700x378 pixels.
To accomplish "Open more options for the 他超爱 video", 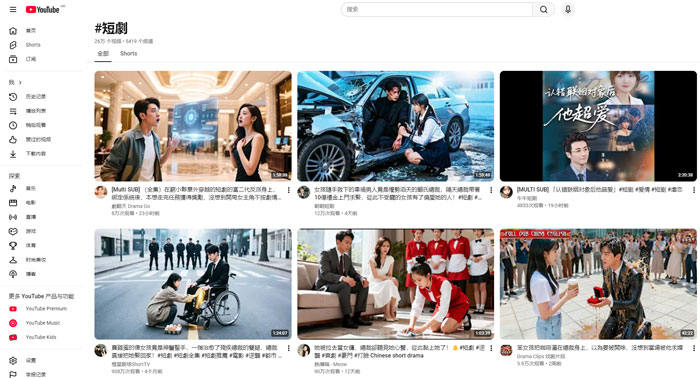I will pos(694,190).
